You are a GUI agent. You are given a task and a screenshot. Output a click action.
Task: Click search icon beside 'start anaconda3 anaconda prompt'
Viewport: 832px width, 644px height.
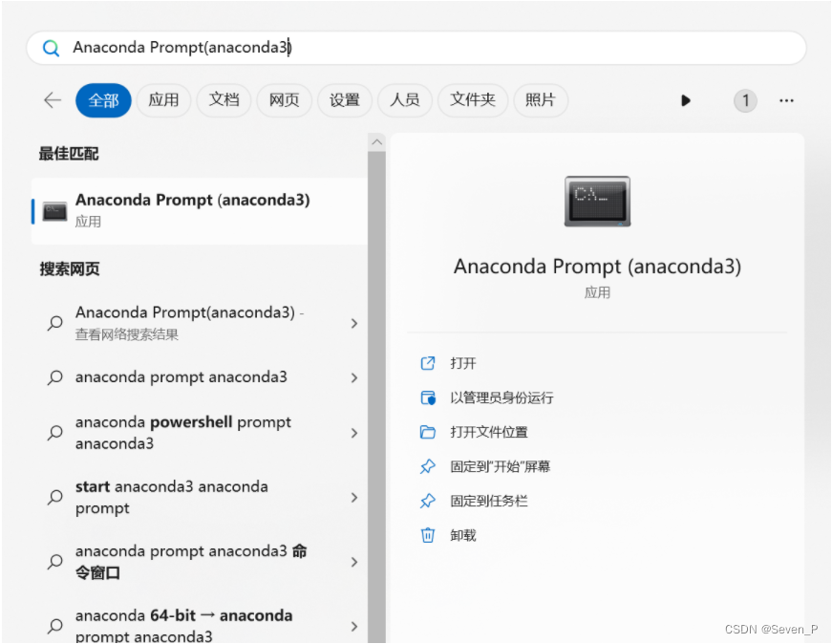(x=55, y=498)
